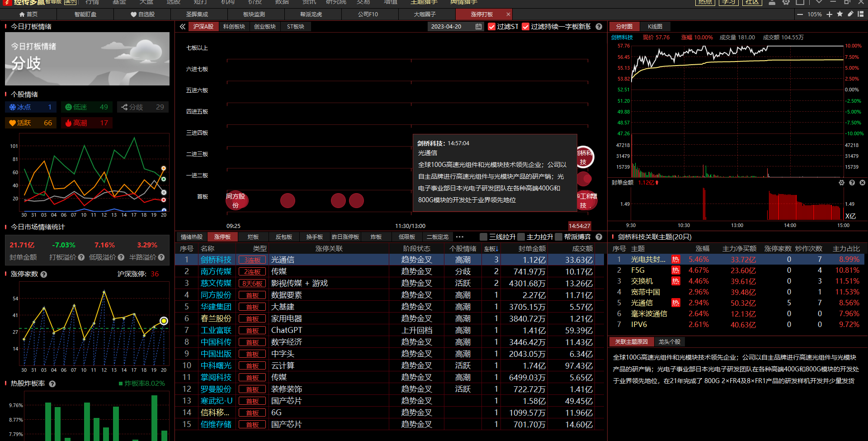Click 热 badge on 光电共封 row
868x441 pixels.
pyautogui.click(x=675, y=260)
